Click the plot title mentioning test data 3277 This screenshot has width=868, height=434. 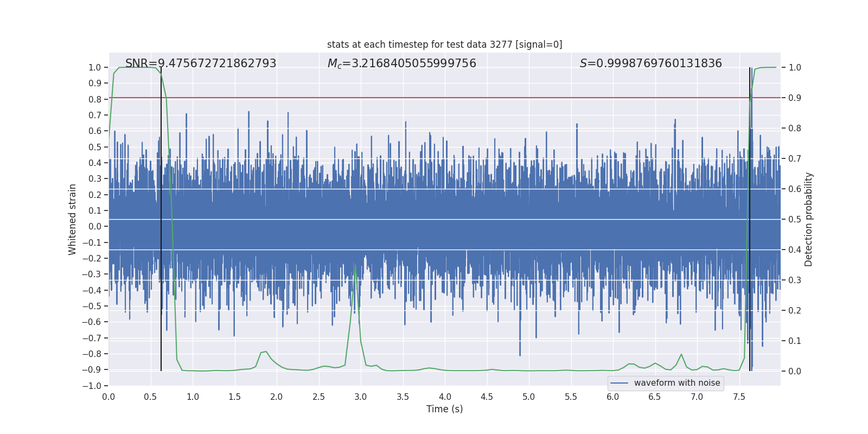coord(444,44)
